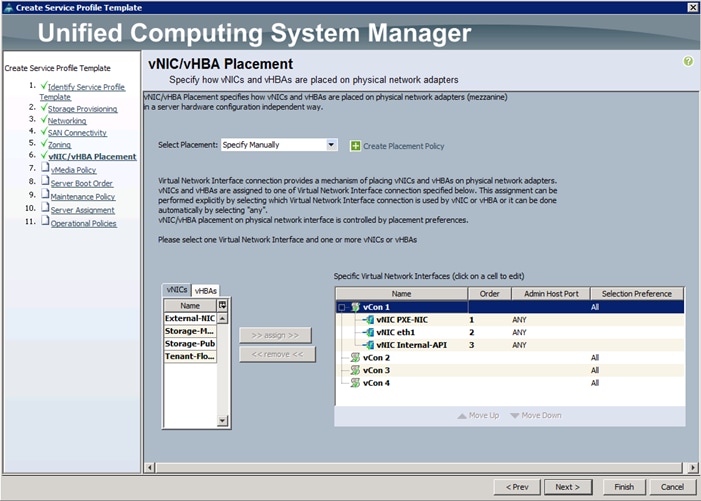Click the horizontal scrollbar right arrow

tap(693, 468)
